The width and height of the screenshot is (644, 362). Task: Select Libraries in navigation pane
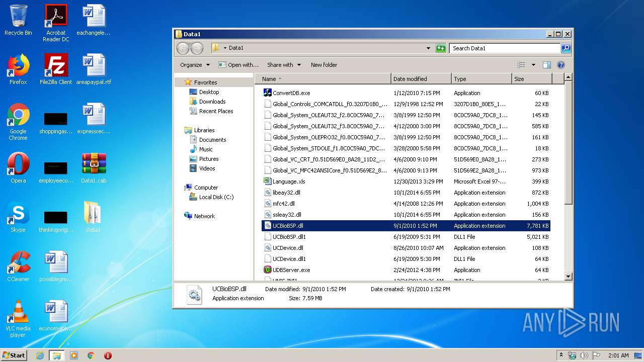point(200,130)
